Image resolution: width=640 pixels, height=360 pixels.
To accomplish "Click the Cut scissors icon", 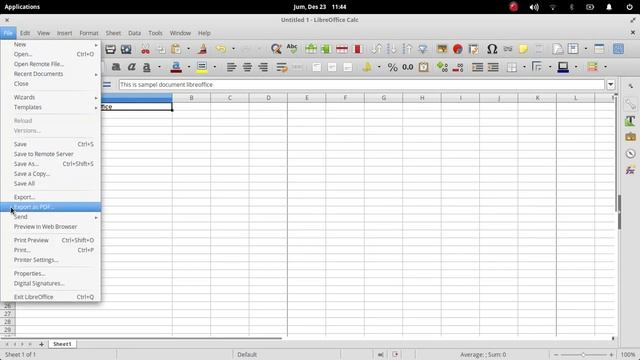I will click(145, 49).
